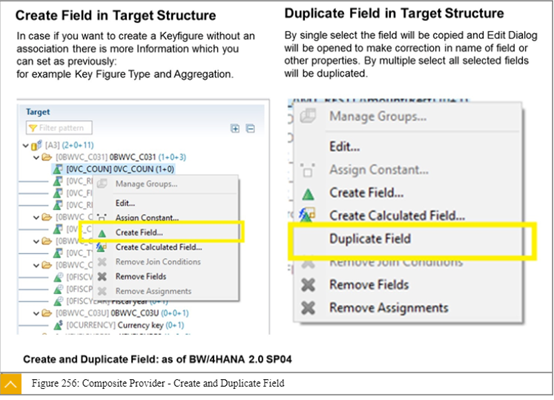The image size is (554, 400).
Task: Choose Edit... in the enlarged Duplicate Field menu
Action: (344, 146)
